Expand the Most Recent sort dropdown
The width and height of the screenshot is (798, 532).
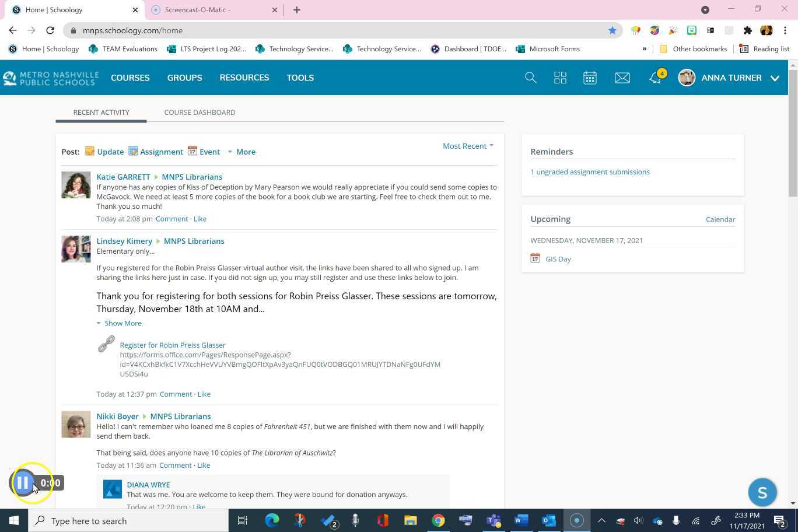pyautogui.click(x=467, y=146)
